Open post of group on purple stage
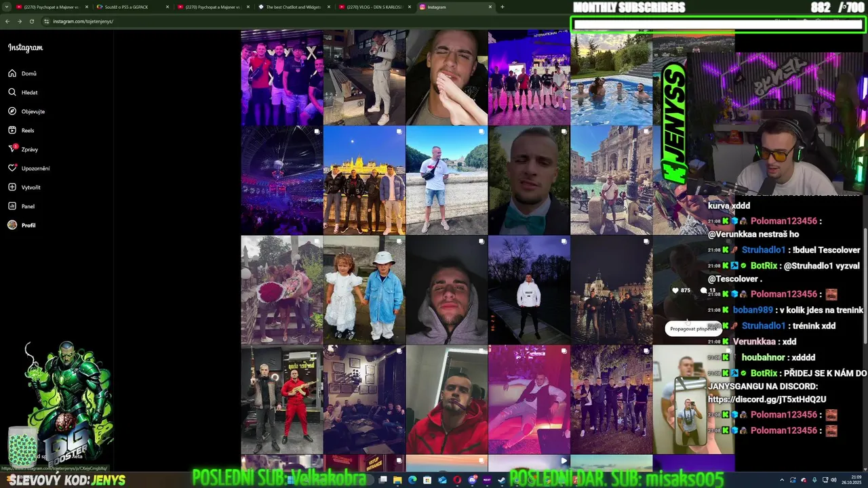The width and height of the screenshot is (868, 488). 529,77
